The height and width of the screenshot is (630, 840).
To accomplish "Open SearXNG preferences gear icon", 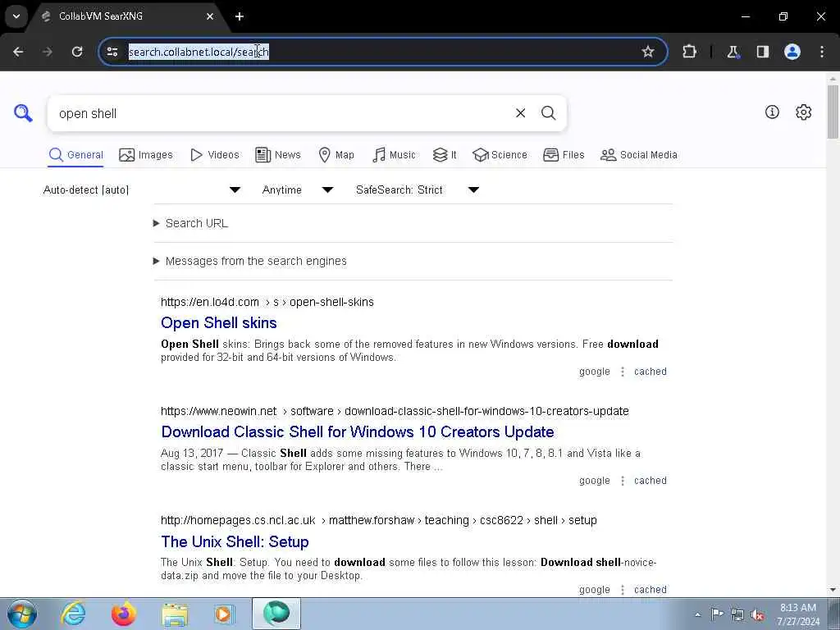I will point(804,112).
